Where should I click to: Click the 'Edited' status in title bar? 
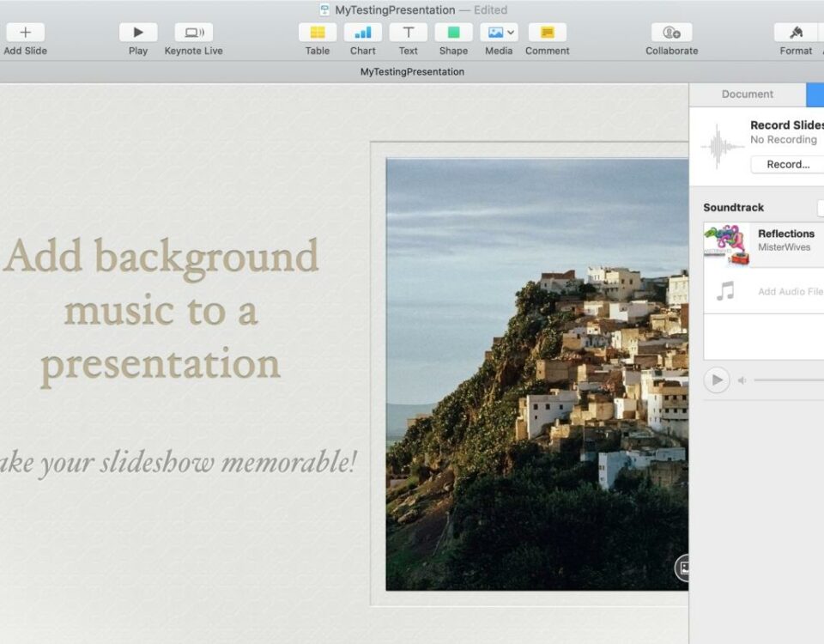pyautogui.click(x=490, y=10)
